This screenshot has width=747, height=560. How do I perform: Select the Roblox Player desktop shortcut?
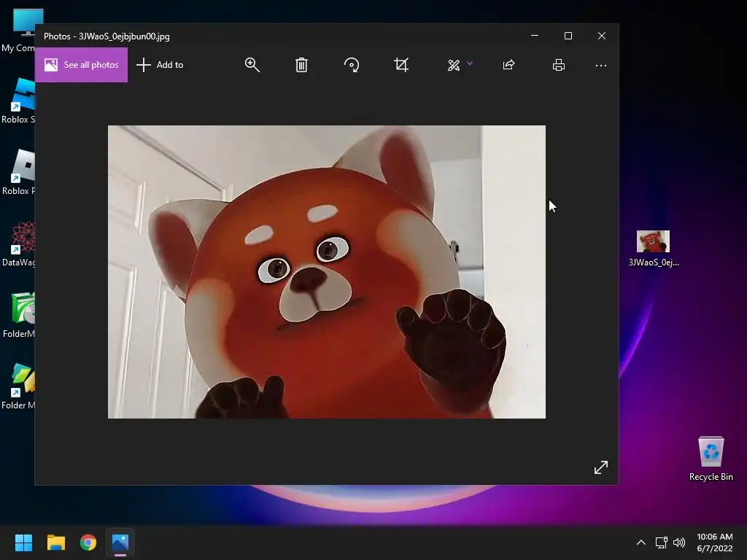[18, 172]
